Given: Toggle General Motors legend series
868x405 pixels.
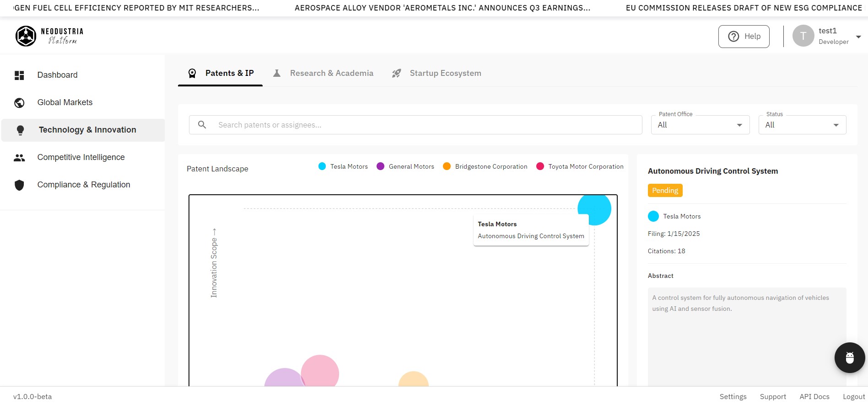Looking at the screenshot, I should click(405, 166).
